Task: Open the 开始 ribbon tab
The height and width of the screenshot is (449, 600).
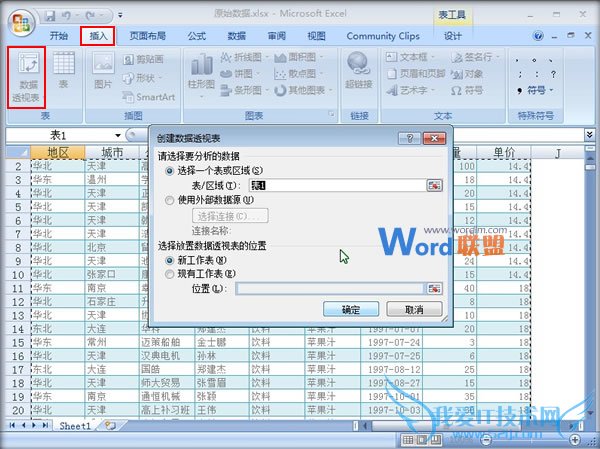Action: pos(59,36)
